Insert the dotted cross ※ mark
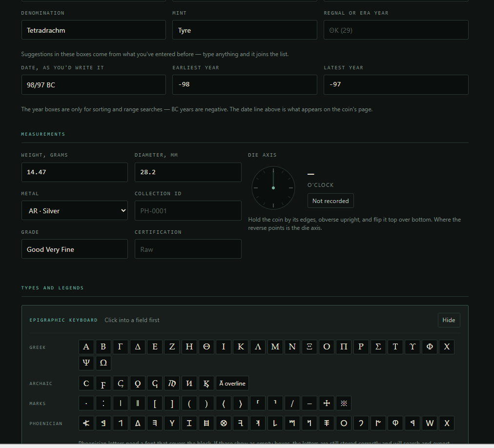The width and height of the screenshot is (494, 448). (x=344, y=403)
